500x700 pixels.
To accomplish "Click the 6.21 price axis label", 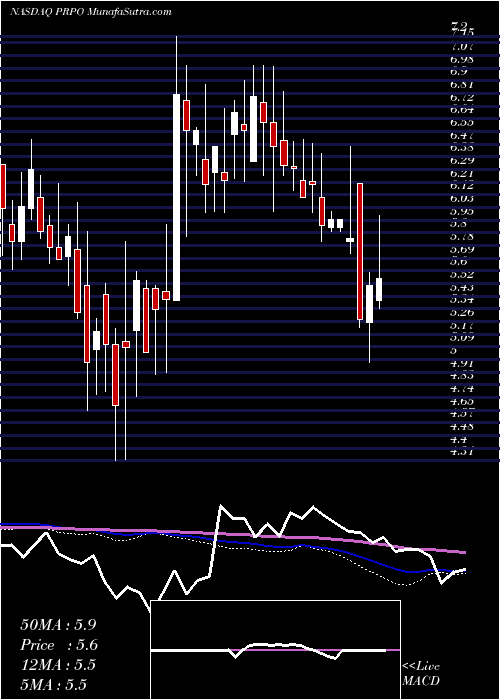I will click(462, 173).
